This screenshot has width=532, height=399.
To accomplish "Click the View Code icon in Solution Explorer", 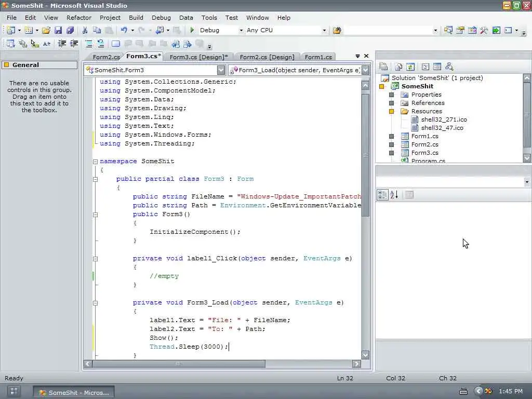I will tap(425, 67).
